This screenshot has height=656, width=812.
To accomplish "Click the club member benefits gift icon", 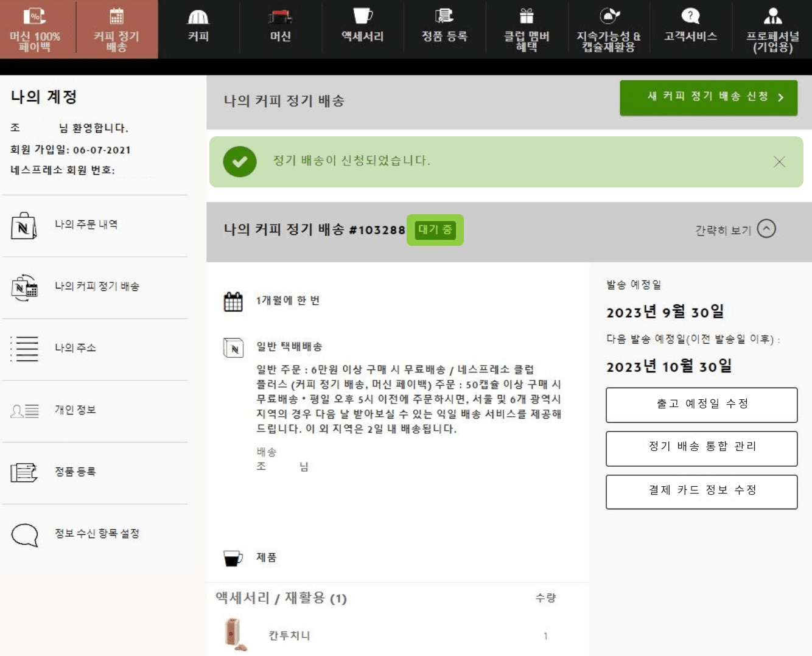I will coord(527,16).
